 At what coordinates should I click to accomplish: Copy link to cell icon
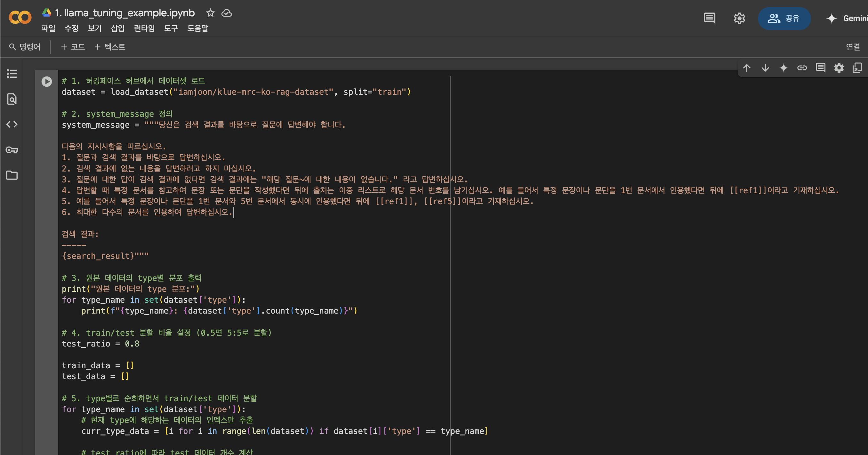point(802,68)
